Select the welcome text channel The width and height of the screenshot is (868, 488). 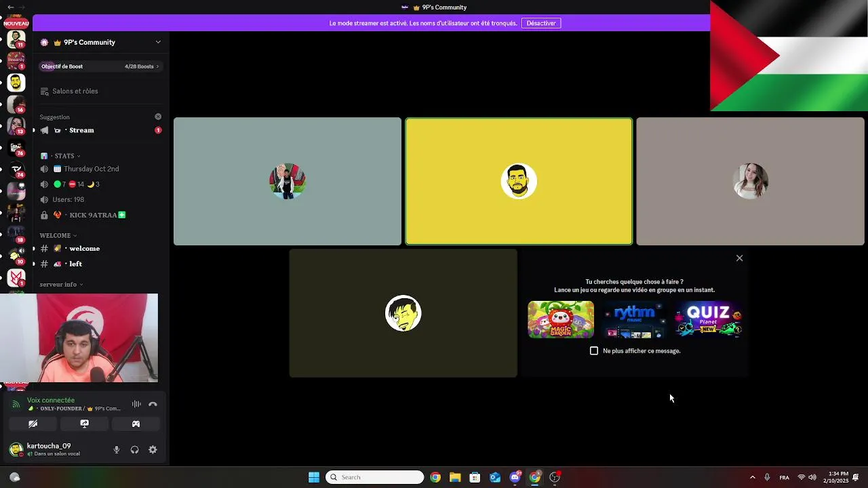click(x=100, y=248)
